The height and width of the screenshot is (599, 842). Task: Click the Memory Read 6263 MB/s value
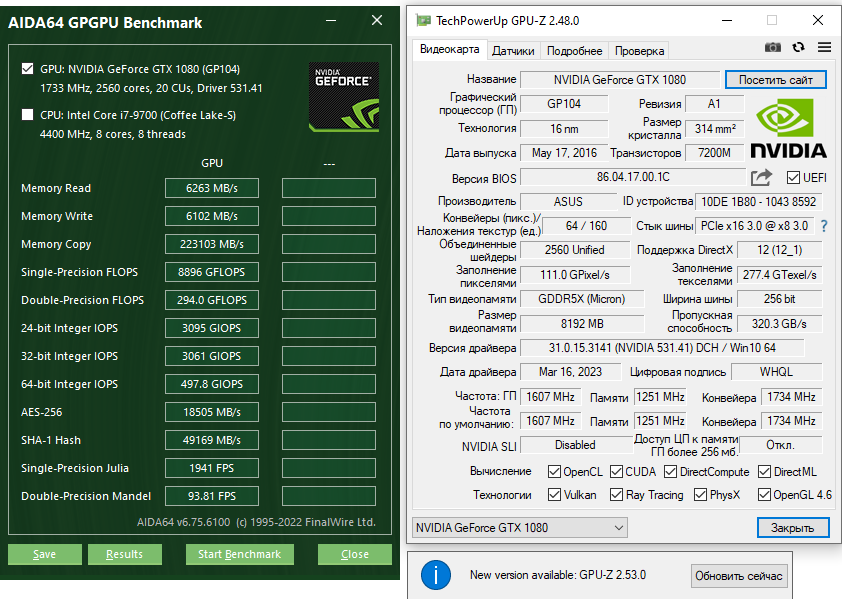click(x=212, y=188)
